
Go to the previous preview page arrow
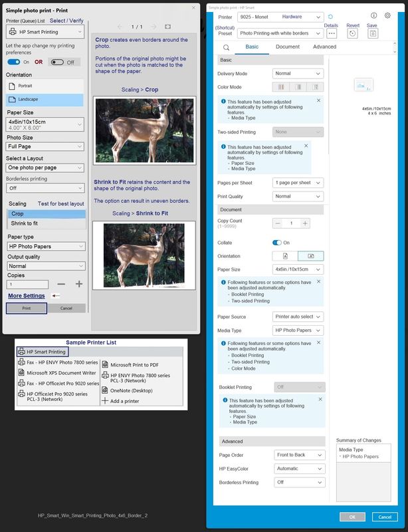(120, 27)
